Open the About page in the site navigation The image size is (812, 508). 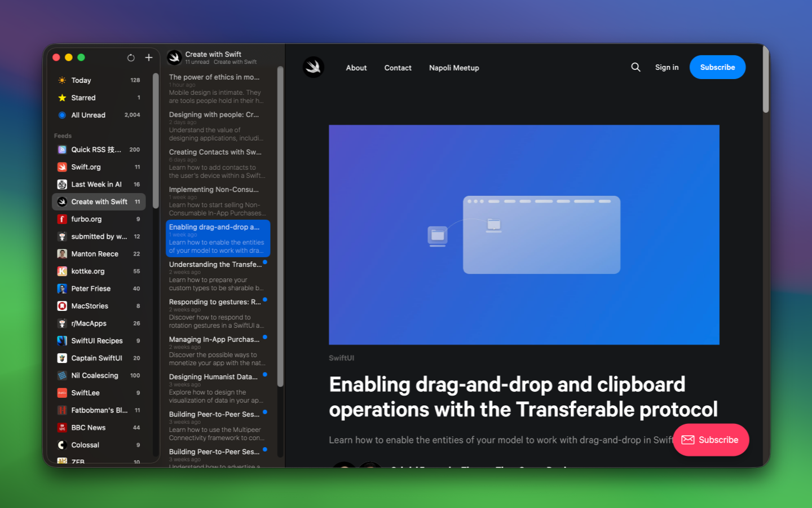tap(356, 67)
